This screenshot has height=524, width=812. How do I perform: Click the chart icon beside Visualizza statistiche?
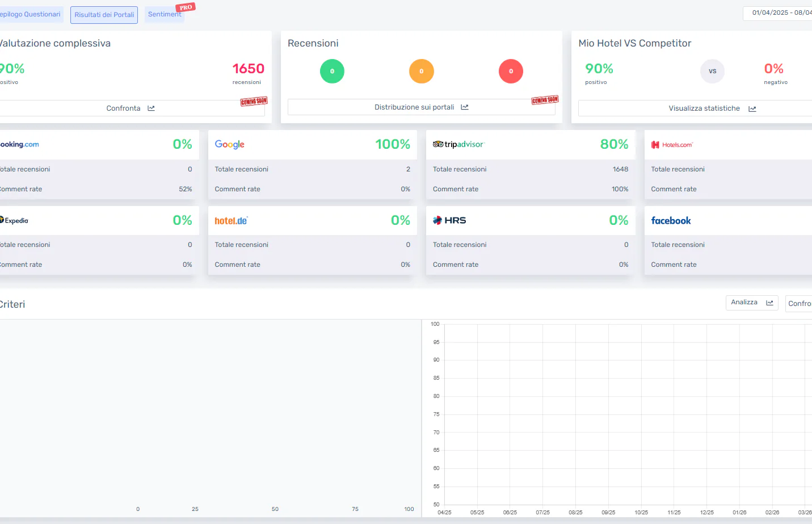click(x=752, y=108)
